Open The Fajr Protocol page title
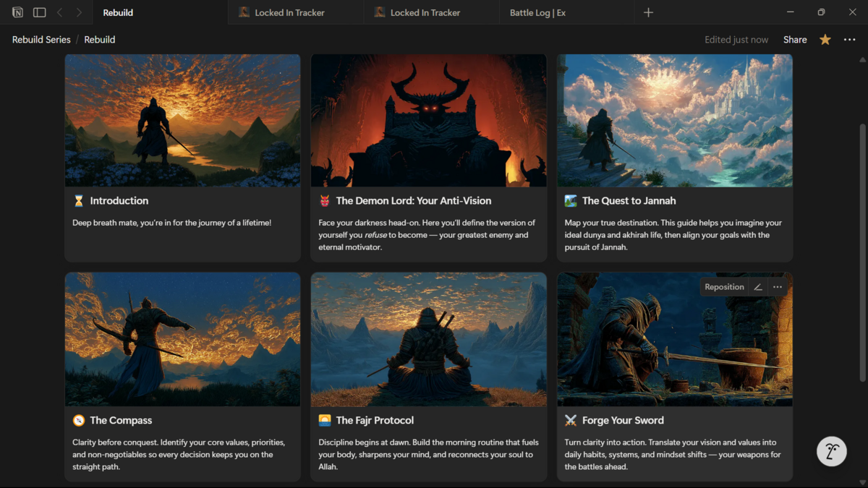 tap(375, 420)
